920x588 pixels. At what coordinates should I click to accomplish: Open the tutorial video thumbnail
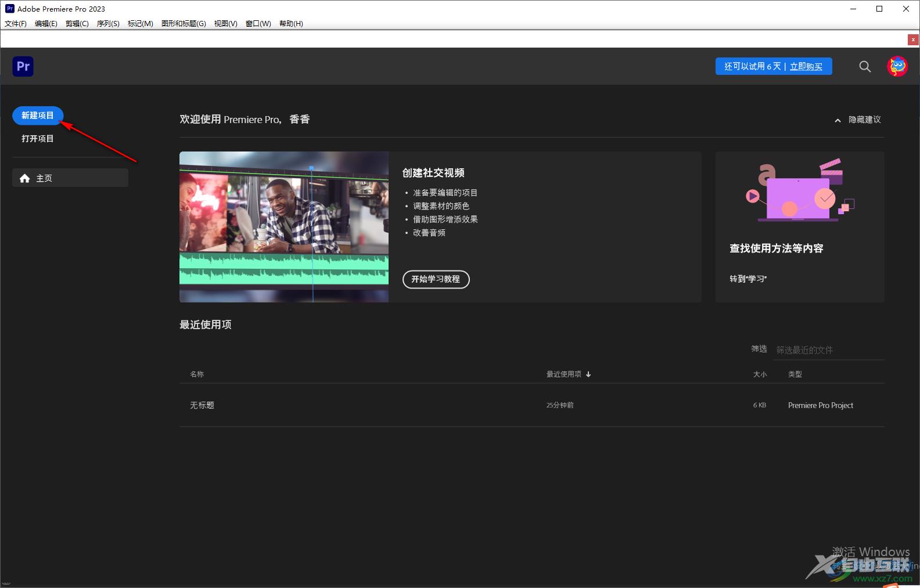(x=284, y=227)
